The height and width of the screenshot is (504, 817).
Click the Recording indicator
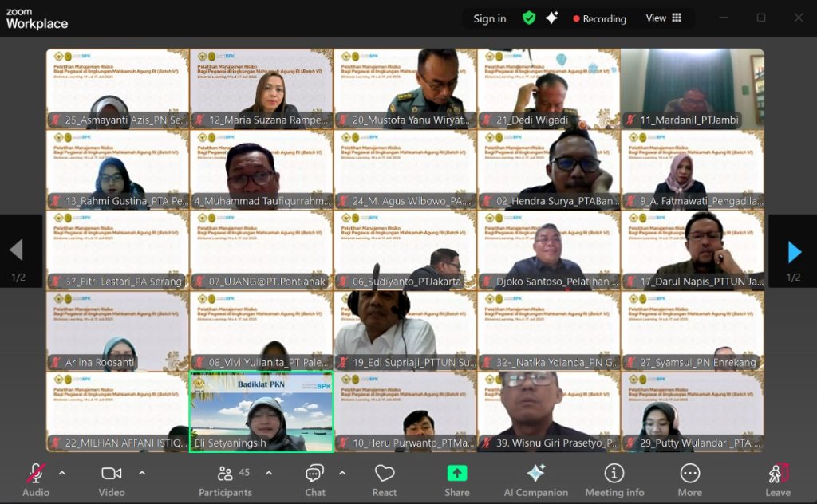pyautogui.click(x=599, y=18)
